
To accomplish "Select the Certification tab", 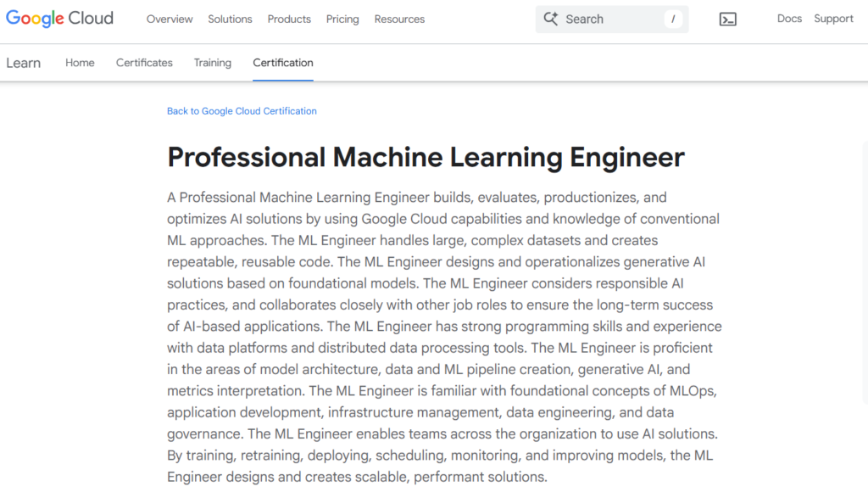I will click(283, 63).
